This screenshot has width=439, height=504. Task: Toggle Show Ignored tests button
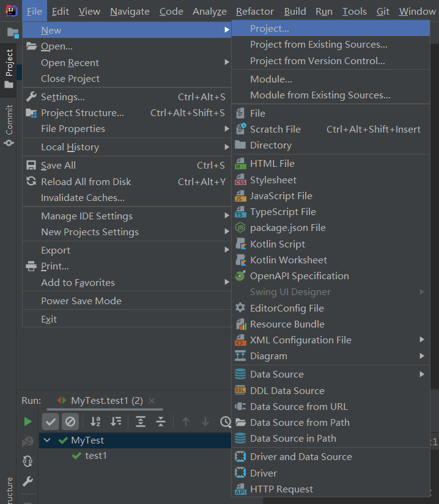tap(70, 422)
